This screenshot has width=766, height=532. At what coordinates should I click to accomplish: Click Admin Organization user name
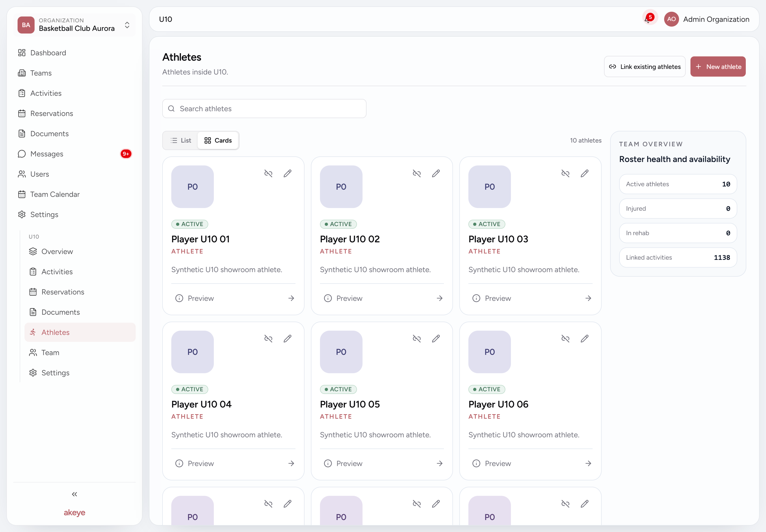coord(716,19)
